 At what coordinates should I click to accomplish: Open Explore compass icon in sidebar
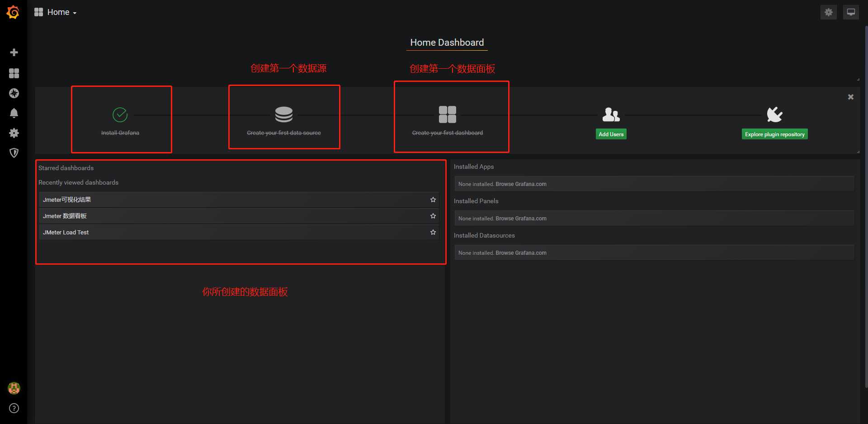14,93
